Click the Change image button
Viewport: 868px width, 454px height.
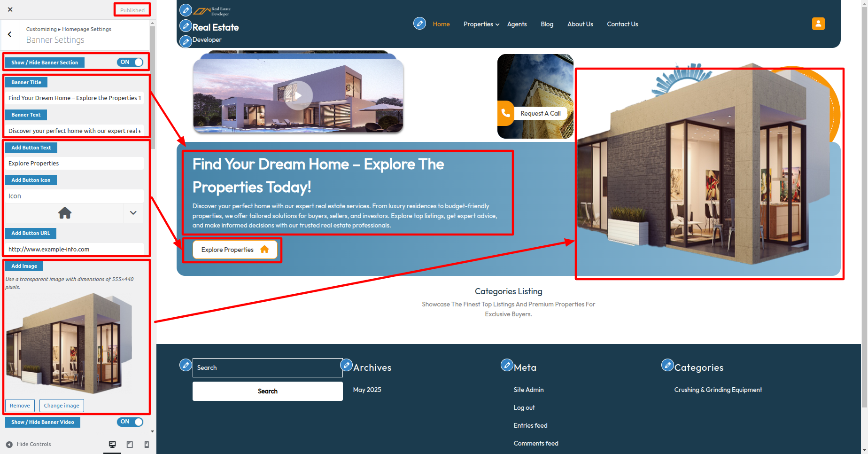[62, 406]
